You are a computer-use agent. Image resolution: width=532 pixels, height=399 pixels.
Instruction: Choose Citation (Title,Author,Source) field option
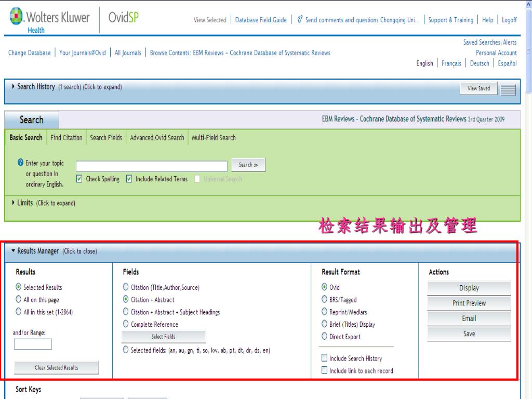126,287
